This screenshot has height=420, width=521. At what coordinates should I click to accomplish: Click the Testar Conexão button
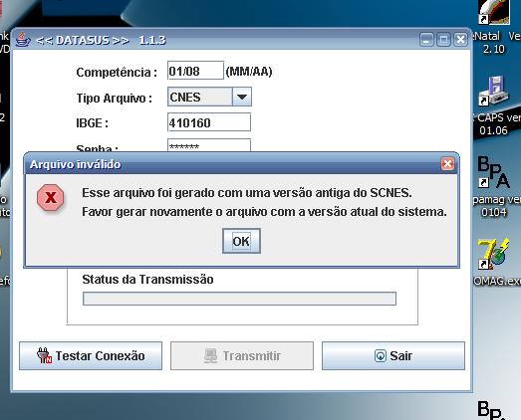tap(91, 356)
